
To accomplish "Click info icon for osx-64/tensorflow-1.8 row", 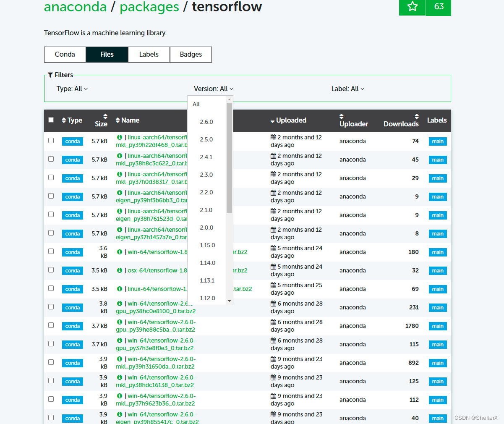I will (120, 270).
